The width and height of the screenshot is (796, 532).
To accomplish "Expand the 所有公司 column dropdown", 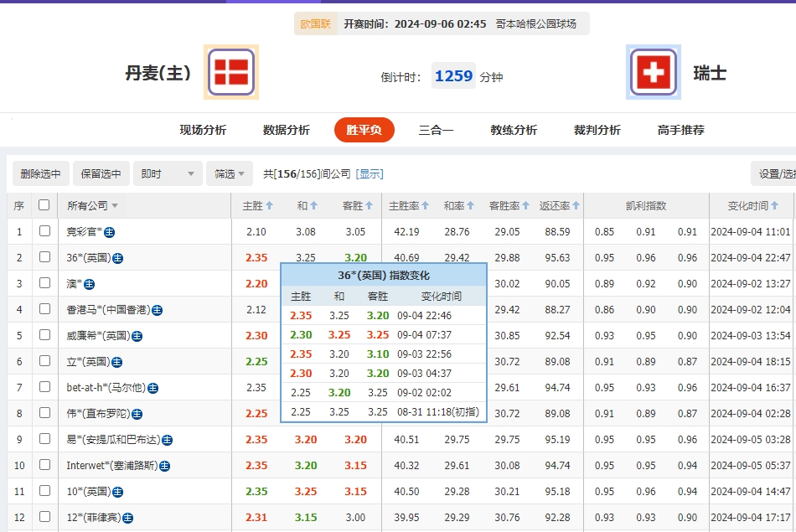I will click(x=115, y=204).
